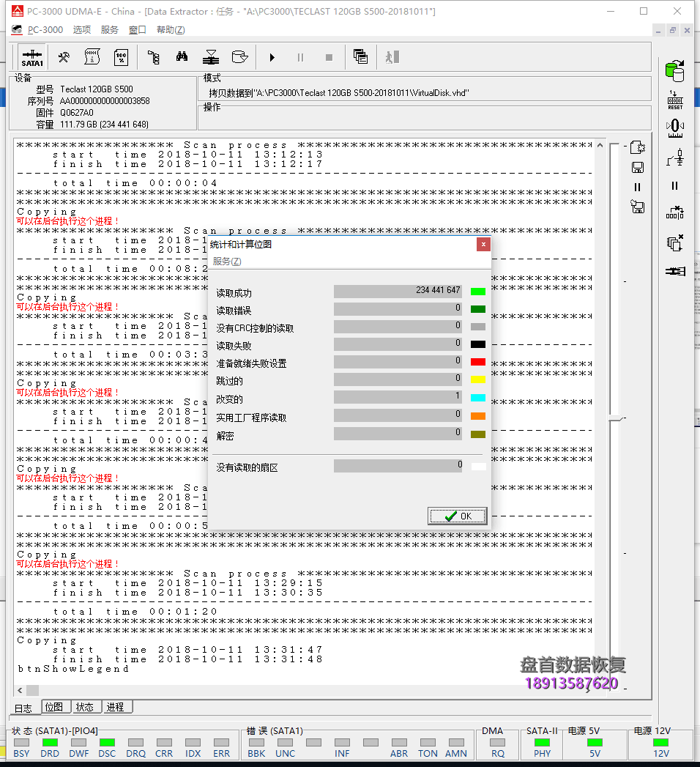
Task: Click the green disk copy icon
Action: click(674, 71)
